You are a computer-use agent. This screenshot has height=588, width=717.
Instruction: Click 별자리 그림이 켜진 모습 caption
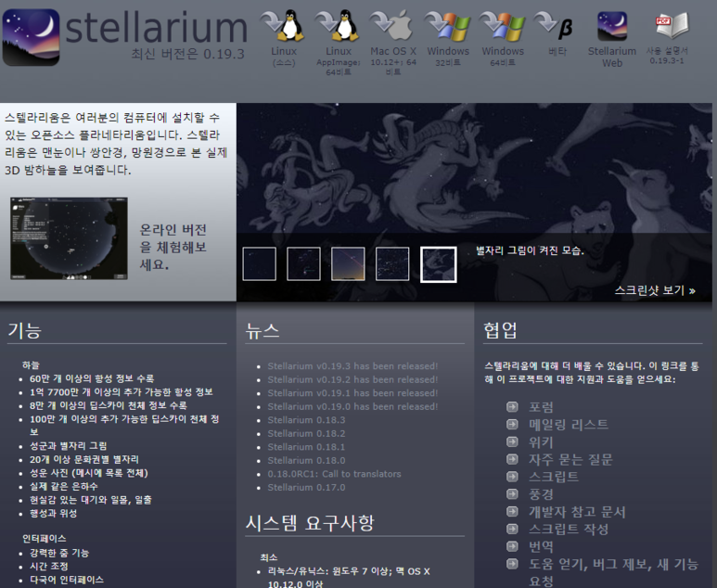point(530,250)
